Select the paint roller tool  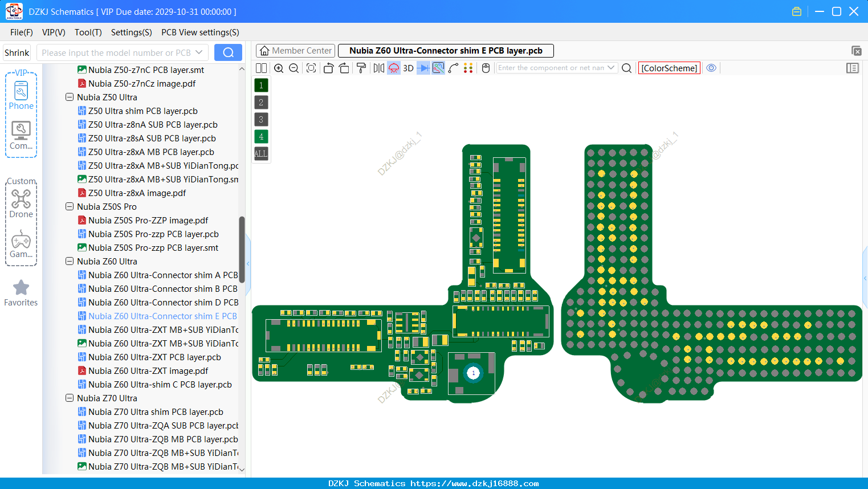[361, 68]
